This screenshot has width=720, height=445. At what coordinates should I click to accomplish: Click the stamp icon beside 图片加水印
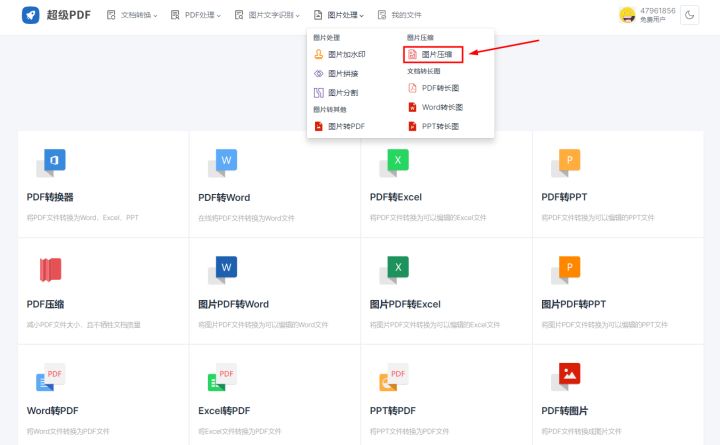318,54
